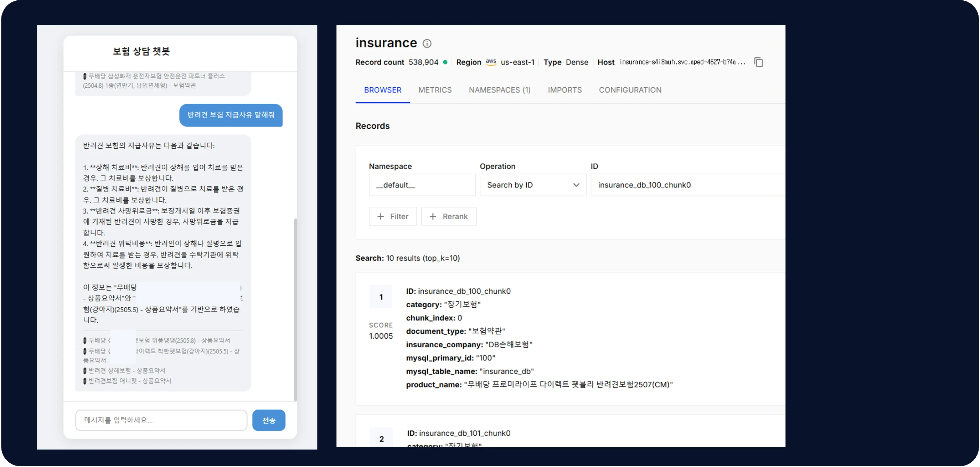The width and height of the screenshot is (980, 467).
Task: Click the source 반려견 상해보험 - 상품요약서
Action: (127, 370)
